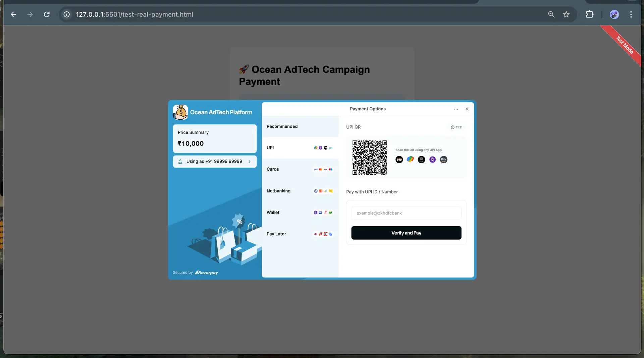The height and width of the screenshot is (358, 644).
Task: Choose the Cards payment option
Action: pos(300,169)
